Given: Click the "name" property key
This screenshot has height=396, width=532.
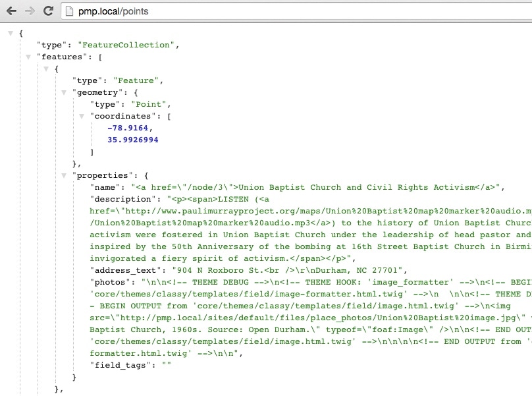Looking at the screenshot, I should pos(105,188).
